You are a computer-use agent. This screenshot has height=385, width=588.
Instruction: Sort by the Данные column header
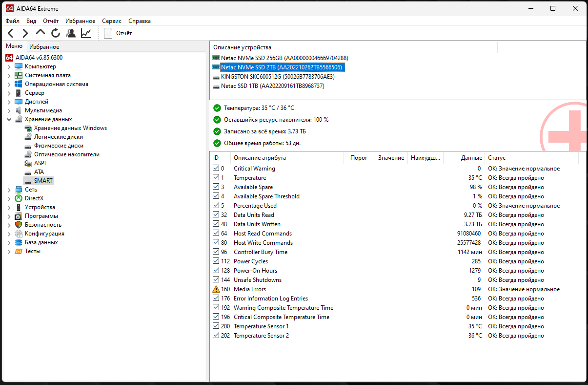[464, 158]
